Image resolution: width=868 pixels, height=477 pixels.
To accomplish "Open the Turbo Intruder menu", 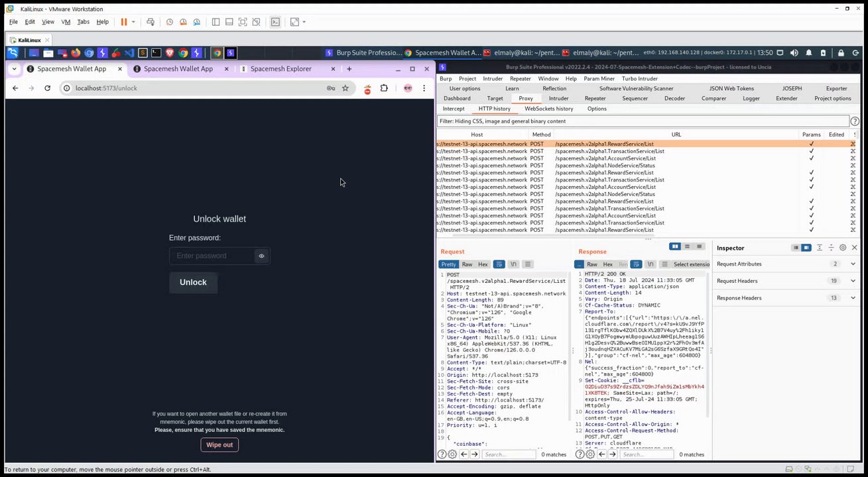I will (x=640, y=79).
